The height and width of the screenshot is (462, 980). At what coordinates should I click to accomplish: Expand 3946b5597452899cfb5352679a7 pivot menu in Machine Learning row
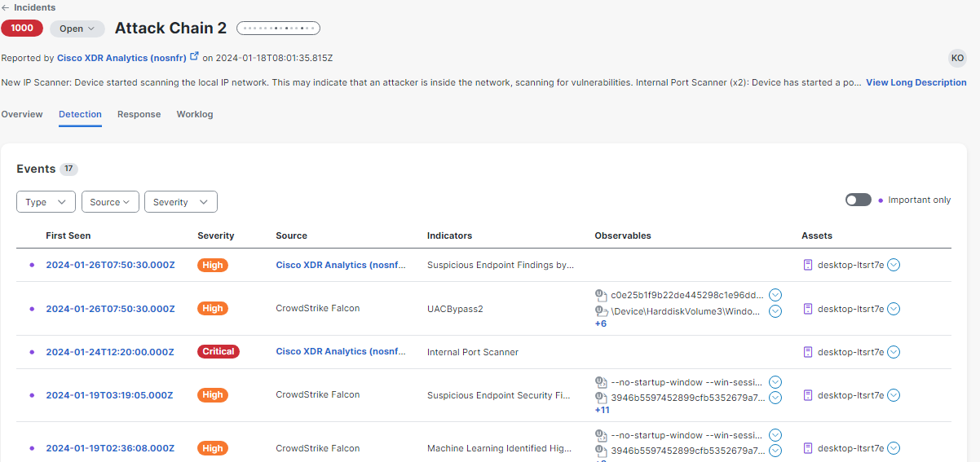tap(775, 451)
